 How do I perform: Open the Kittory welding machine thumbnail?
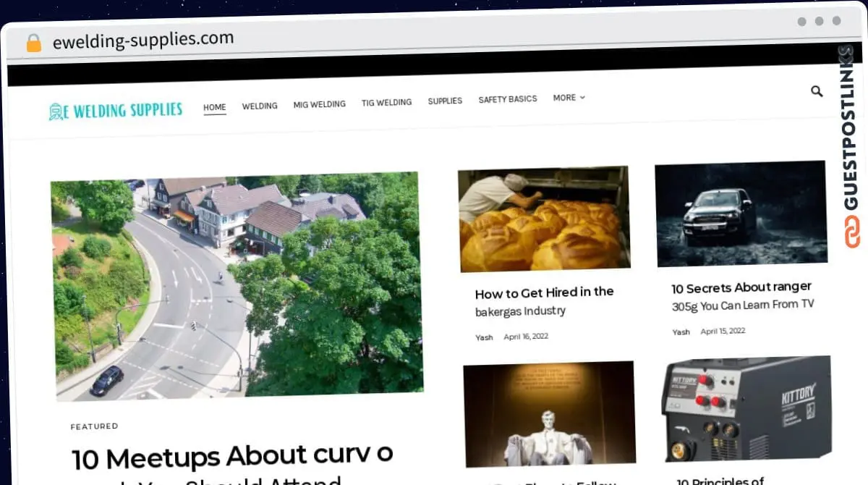click(747, 409)
